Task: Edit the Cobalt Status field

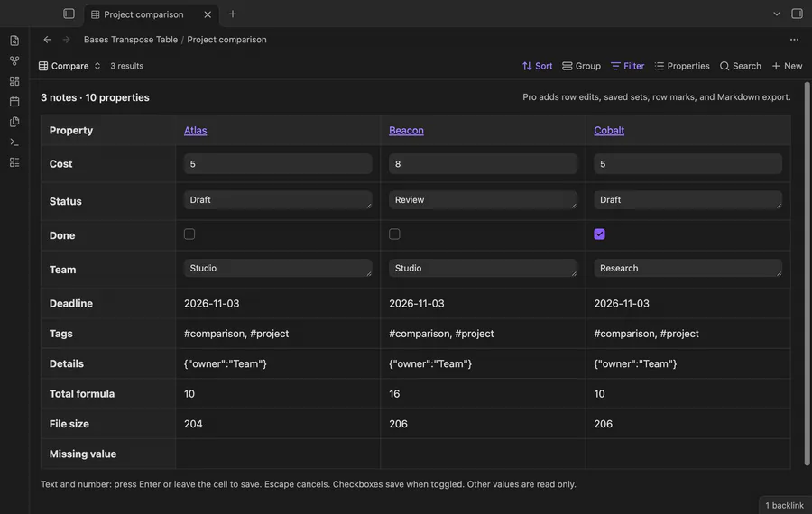Action: pyautogui.click(x=687, y=200)
